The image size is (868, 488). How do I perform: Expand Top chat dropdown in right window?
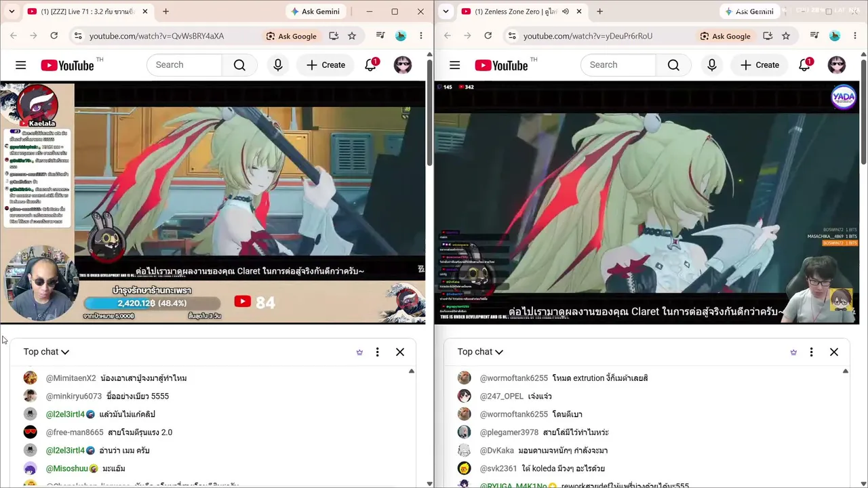(x=480, y=352)
